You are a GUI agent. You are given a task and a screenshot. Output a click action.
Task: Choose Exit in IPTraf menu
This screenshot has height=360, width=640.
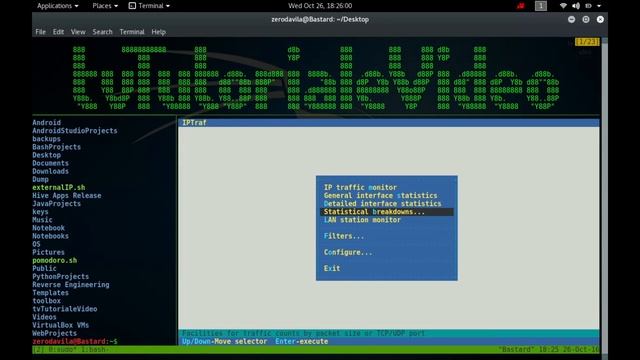332,269
